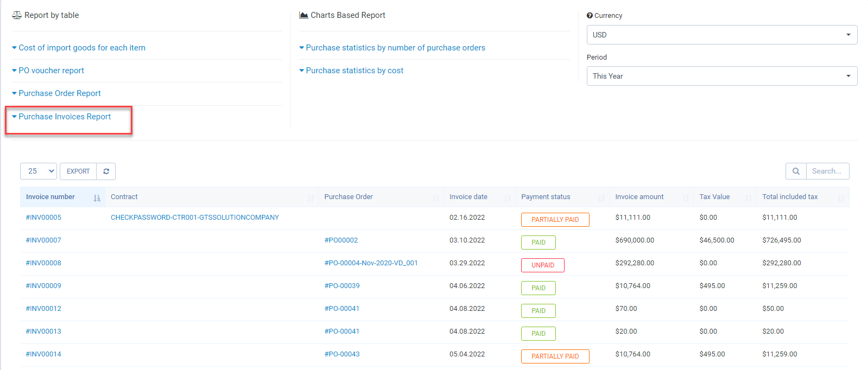The image size is (868, 370).
Task: Open purchase order #PO-00039 link
Action: (x=342, y=286)
